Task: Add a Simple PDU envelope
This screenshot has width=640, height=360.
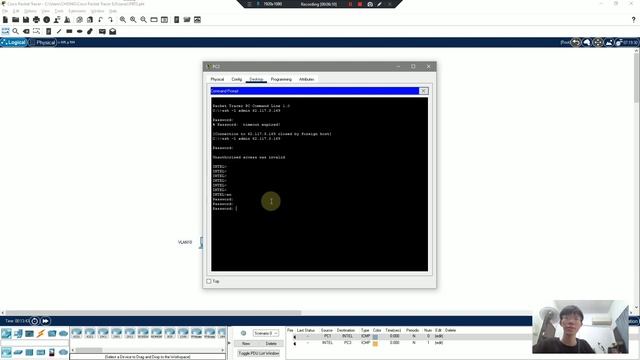Action: click(x=102, y=31)
